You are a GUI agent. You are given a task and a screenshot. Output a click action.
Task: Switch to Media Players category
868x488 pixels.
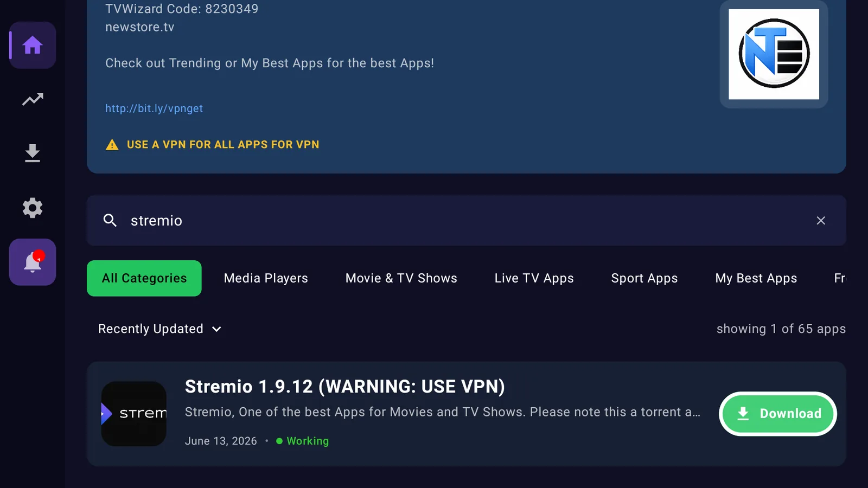(266, 278)
